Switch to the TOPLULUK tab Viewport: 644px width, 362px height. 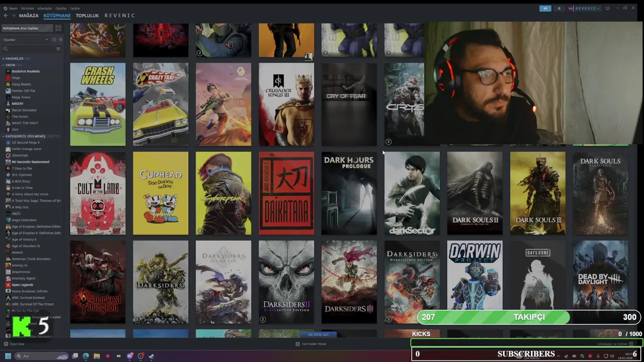point(87,16)
